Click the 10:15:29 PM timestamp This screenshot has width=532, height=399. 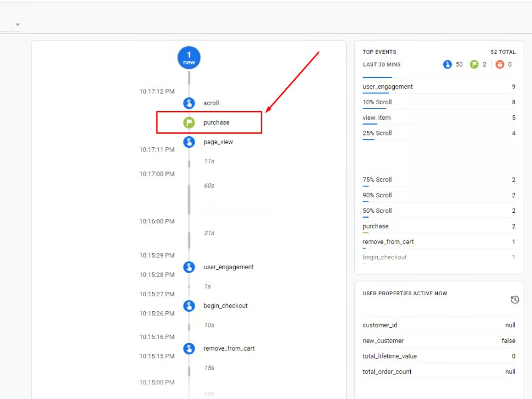(157, 255)
